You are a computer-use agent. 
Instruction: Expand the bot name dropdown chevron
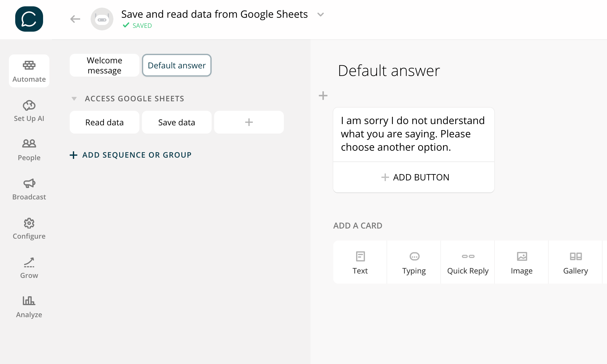[x=321, y=15]
